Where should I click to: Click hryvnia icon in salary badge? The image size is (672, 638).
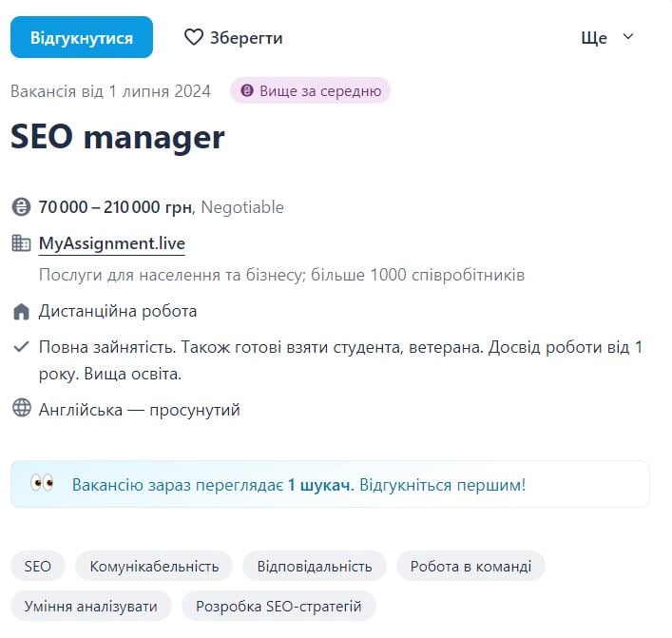pos(247,90)
